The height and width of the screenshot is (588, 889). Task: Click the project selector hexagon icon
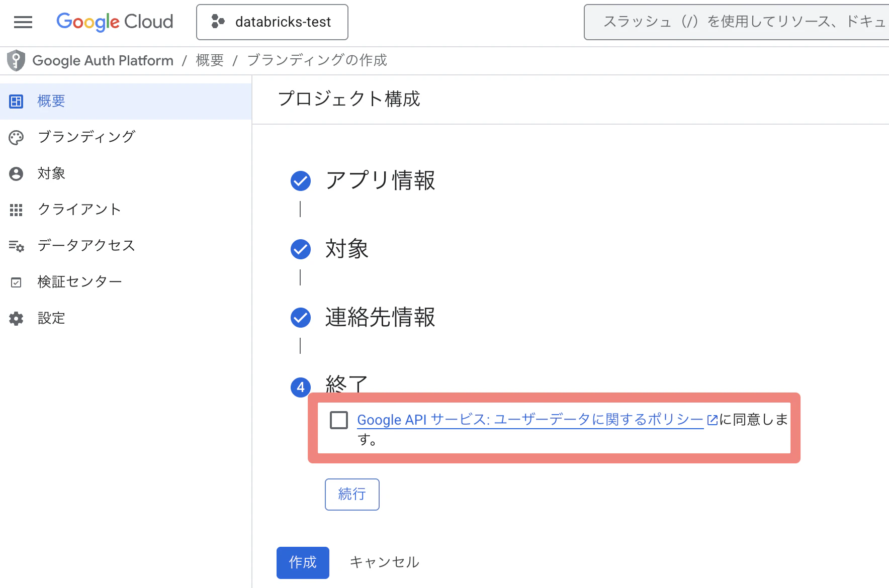pyautogui.click(x=218, y=22)
